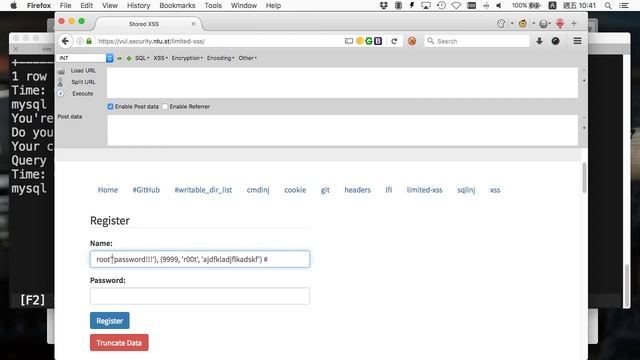This screenshot has height=360, width=640.
Task: Click the palette icon in tab bar
Action: (501, 24)
